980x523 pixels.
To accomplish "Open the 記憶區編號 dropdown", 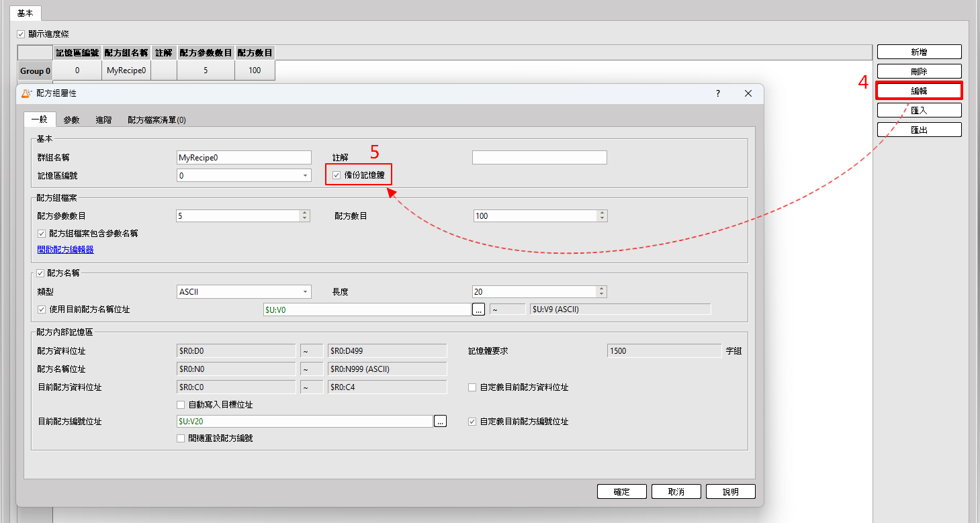I will pyautogui.click(x=306, y=176).
